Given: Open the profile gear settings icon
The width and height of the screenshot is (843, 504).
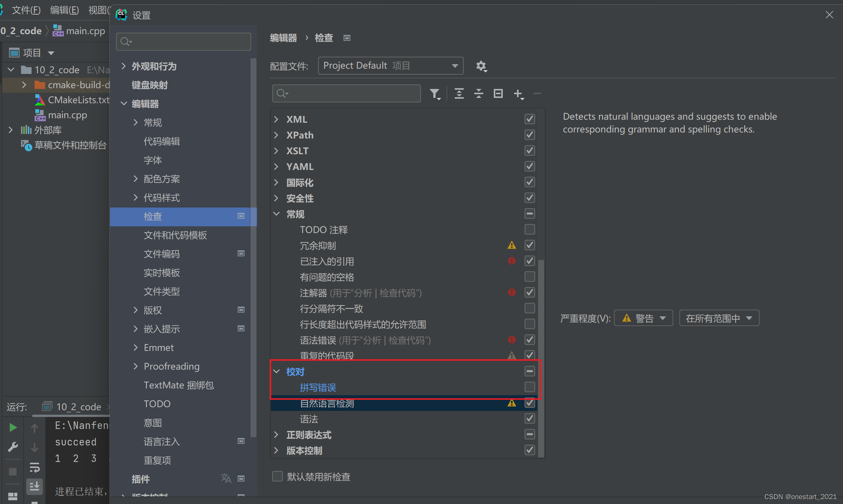Looking at the screenshot, I should tap(481, 66).
